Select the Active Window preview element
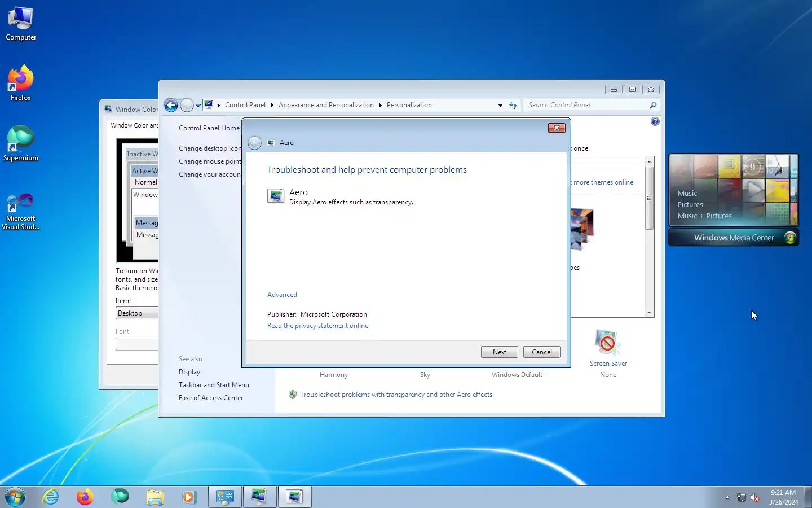812x508 pixels. pos(144,170)
